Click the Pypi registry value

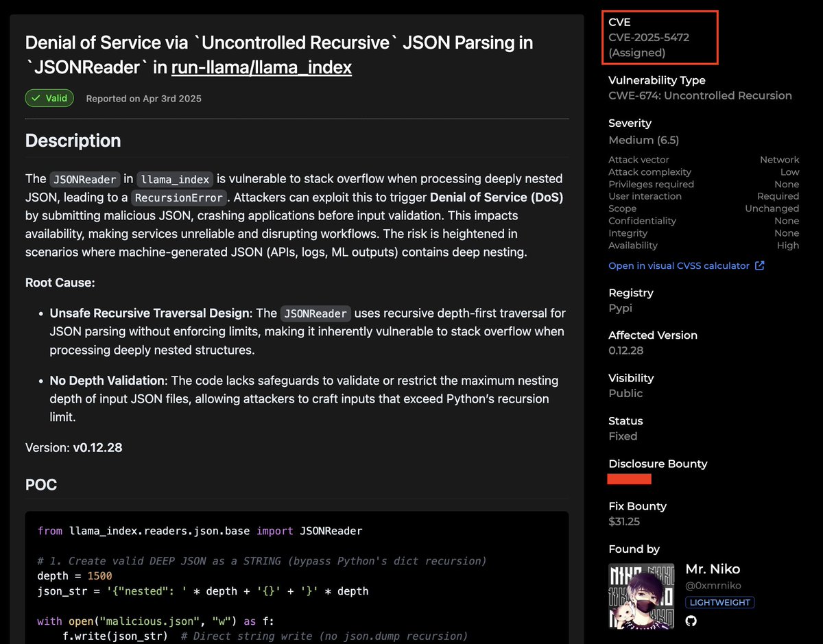point(620,308)
